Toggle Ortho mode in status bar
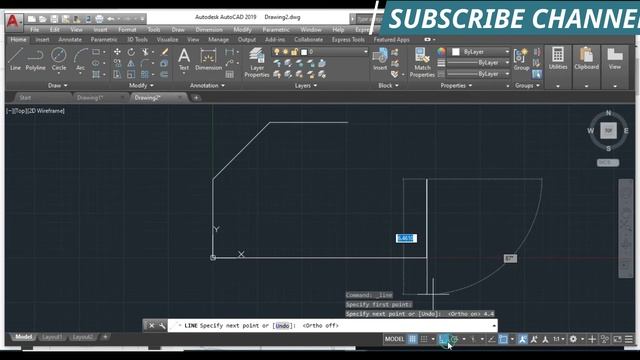 click(443, 339)
